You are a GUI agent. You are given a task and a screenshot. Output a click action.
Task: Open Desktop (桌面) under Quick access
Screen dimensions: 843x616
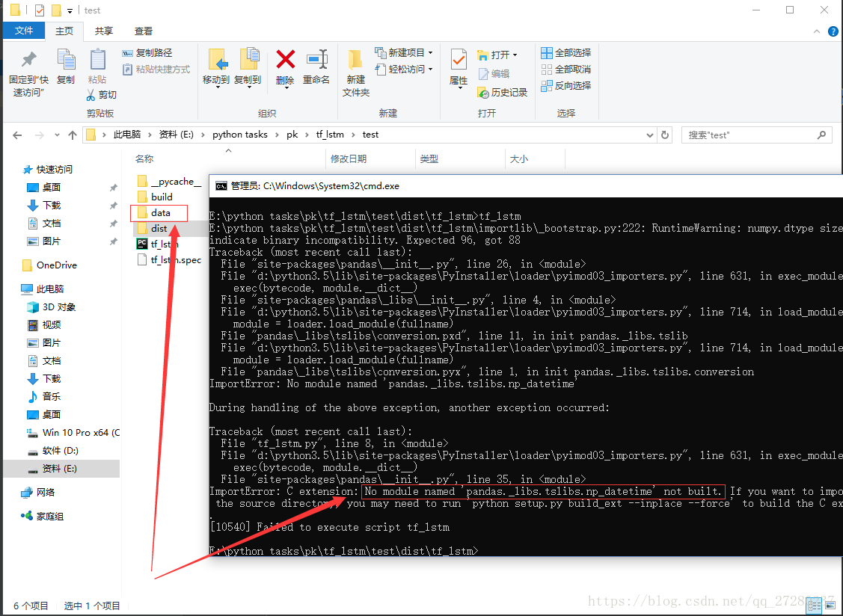point(44,187)
